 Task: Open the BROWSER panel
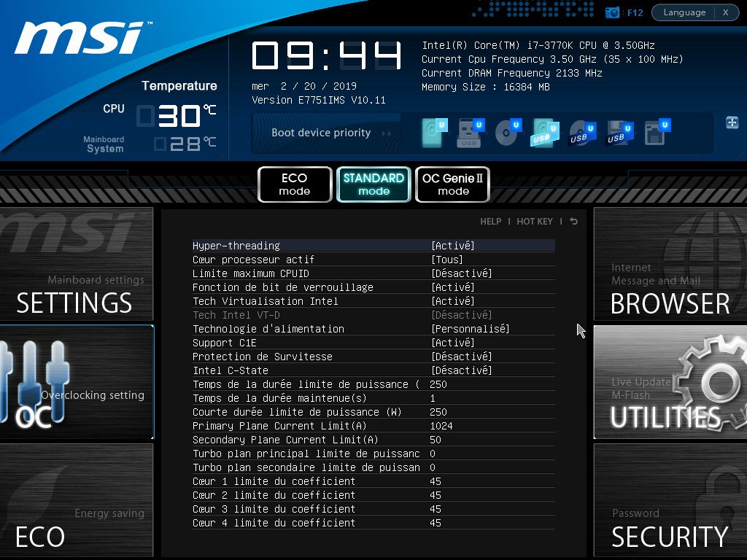(x=670, y=264)
